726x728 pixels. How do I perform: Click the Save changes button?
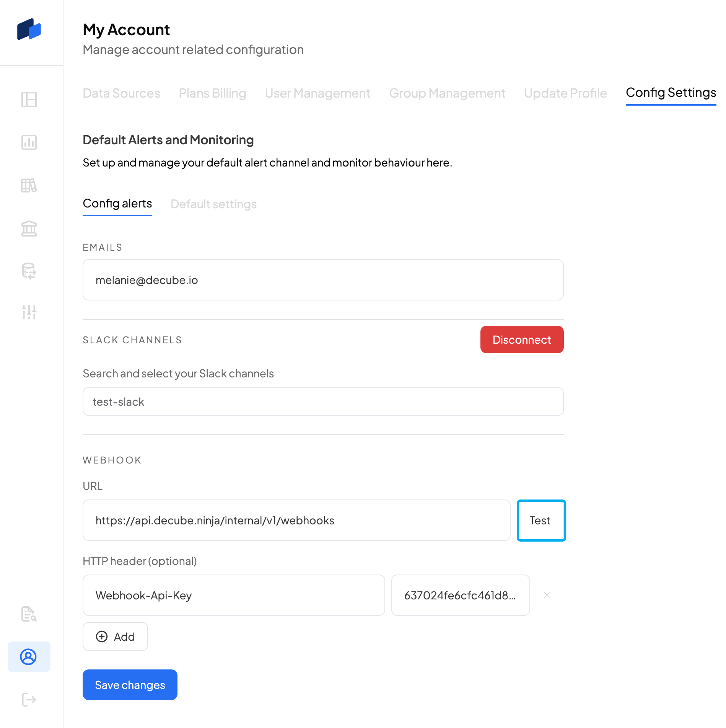click(x=130, y=685)
